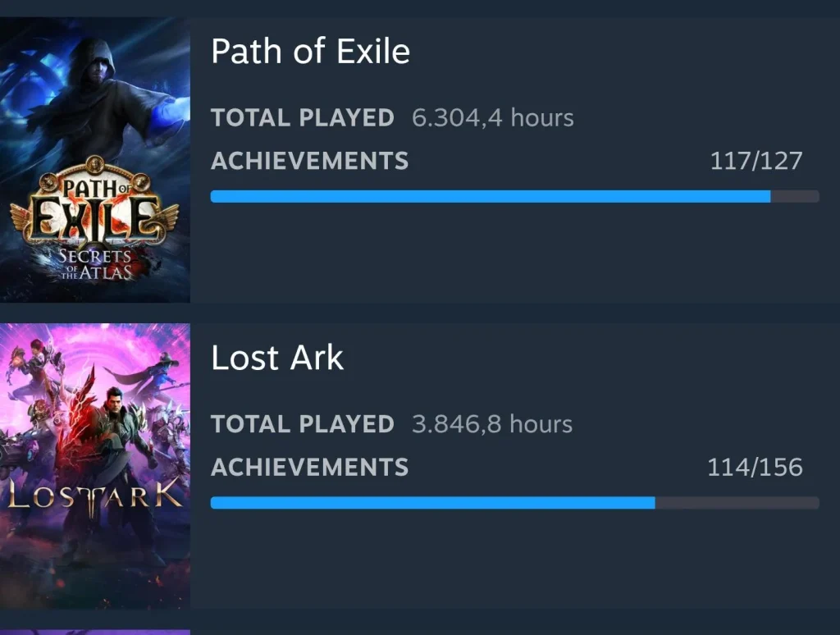
Task: Click Lost Ark achievements progress bar
Action: 432,502
